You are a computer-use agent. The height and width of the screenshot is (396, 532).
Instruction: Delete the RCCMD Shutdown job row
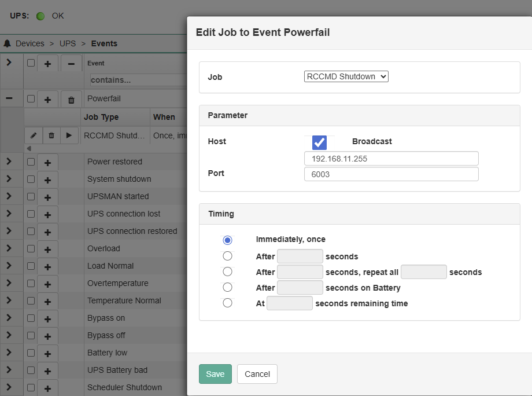coord(51,135)
